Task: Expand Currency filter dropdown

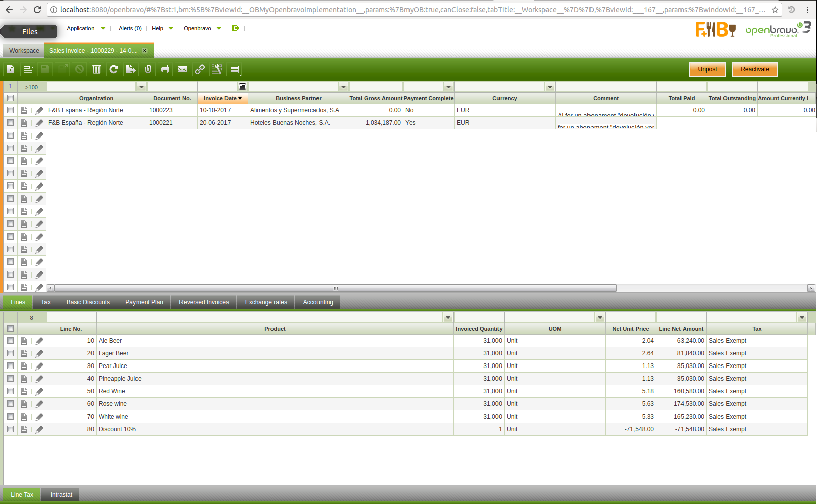Action: coord(550,87)
